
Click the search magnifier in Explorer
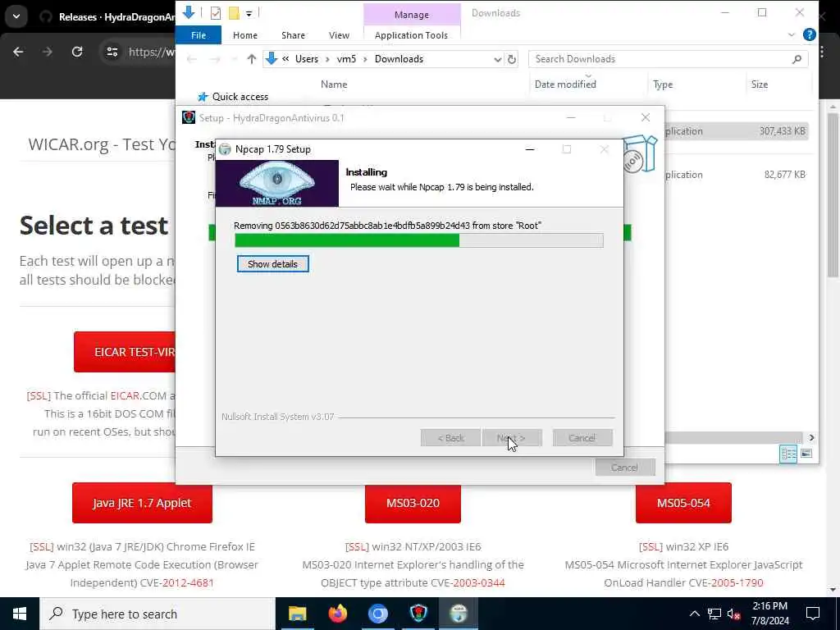[x=797, y=59]
